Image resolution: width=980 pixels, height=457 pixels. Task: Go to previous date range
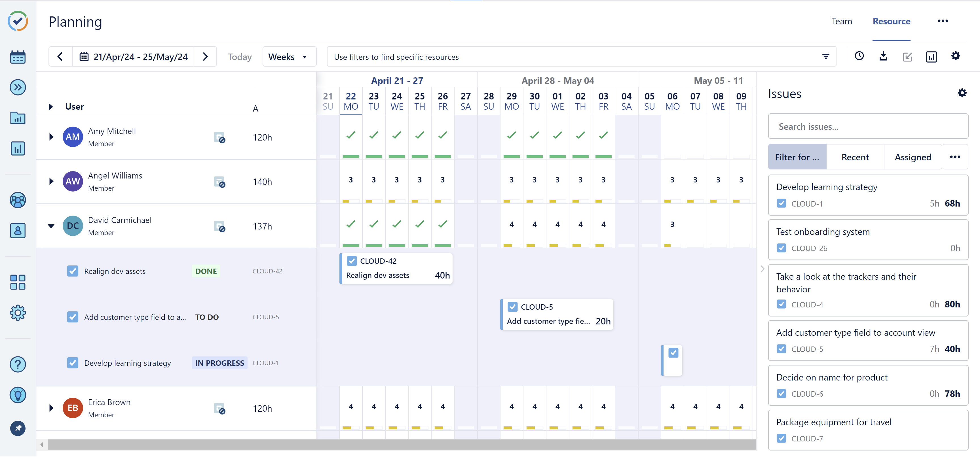60,57
